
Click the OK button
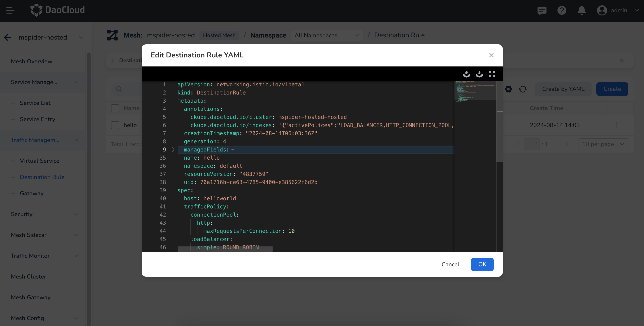(x=482, y=265)
